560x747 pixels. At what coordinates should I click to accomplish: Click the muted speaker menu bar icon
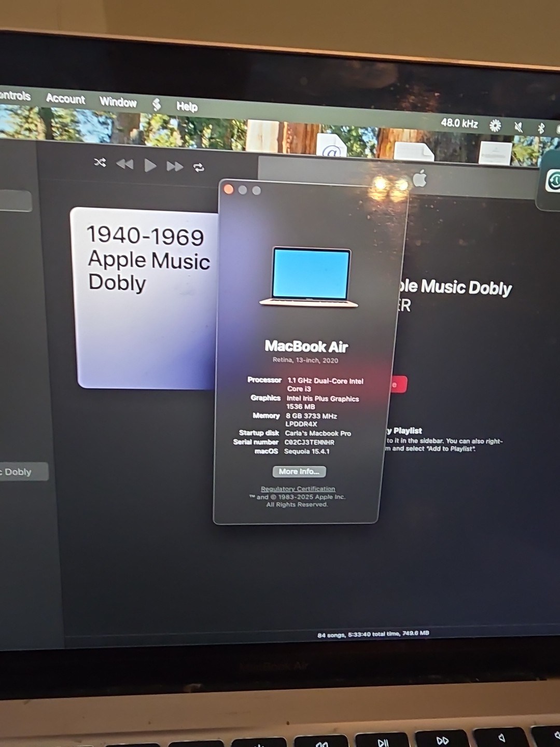coord(518,127)
